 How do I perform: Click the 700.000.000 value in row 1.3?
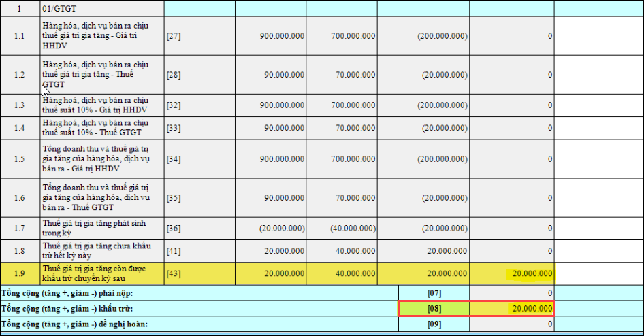pyautogui.click(x=353, y=106)
